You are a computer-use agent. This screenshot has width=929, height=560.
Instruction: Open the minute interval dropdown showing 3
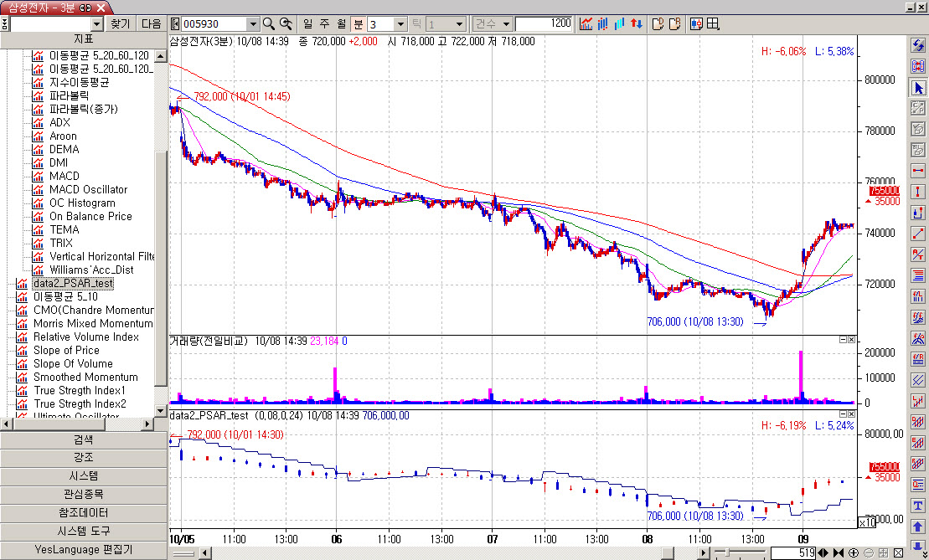pyautogui.click(x=400, y=24)
